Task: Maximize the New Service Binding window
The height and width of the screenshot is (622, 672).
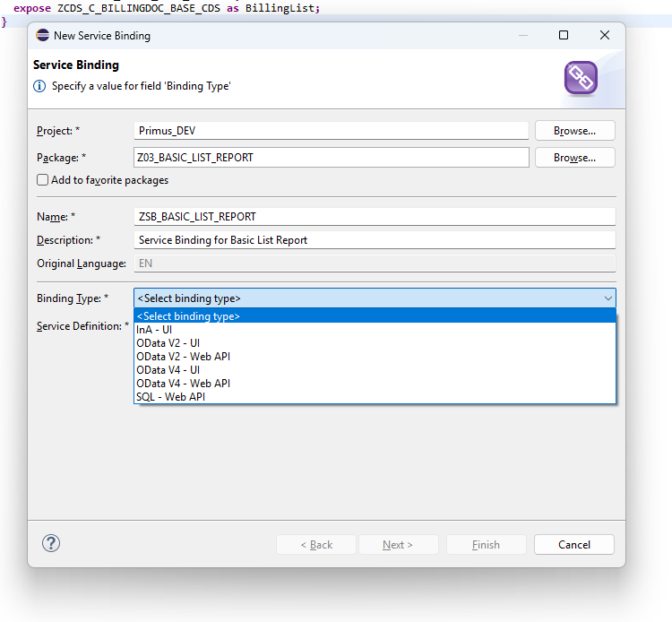Action: (564, 35)
